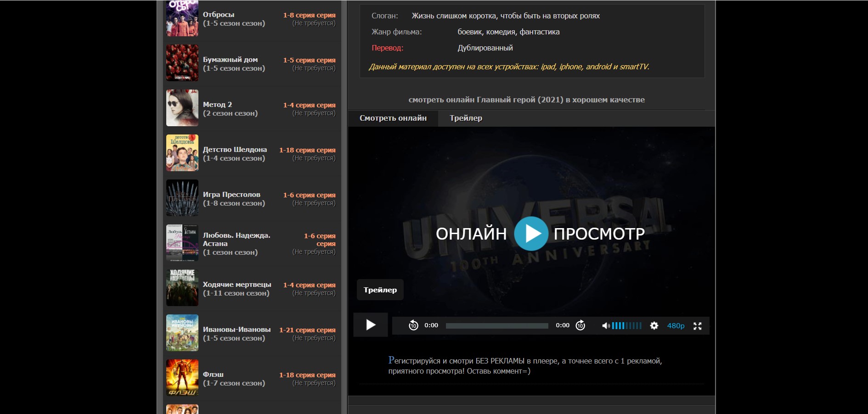
Task: Mute the player with the speaker icon
Action: [606, 325]
